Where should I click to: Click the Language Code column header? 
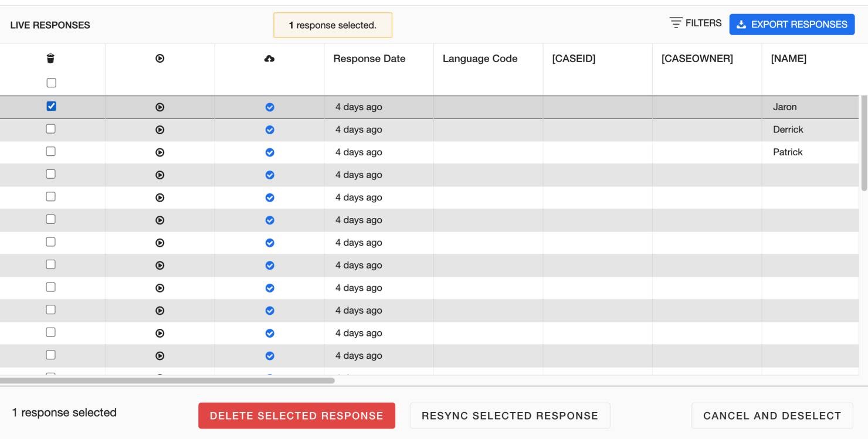click(480, 59)
